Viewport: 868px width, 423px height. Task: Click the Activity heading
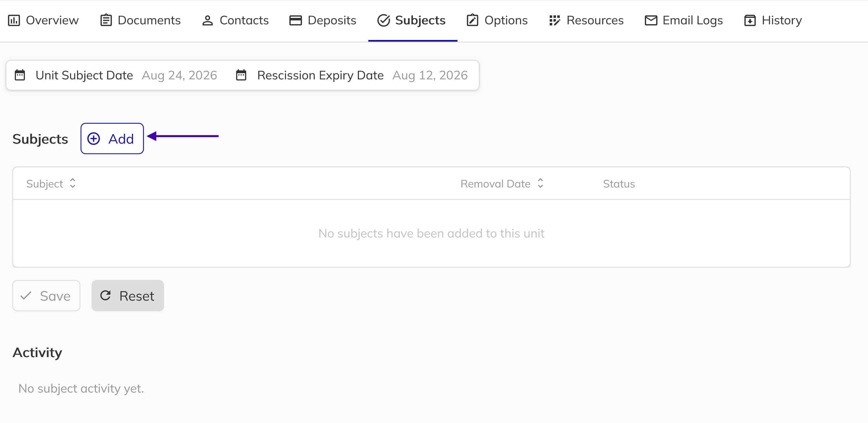tap(37, 353)
